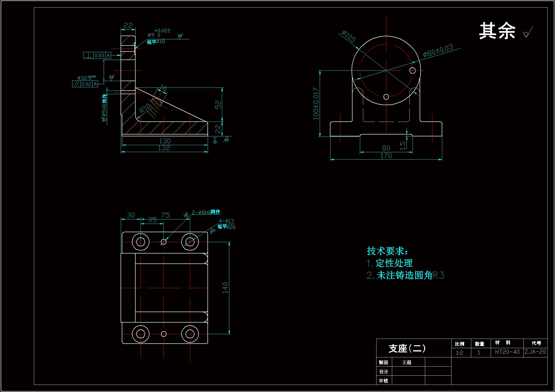Select the small hole on ø80 bolt circle right
Image resolution: width=555 pixels, height=392 pixels.
point(413,70)
